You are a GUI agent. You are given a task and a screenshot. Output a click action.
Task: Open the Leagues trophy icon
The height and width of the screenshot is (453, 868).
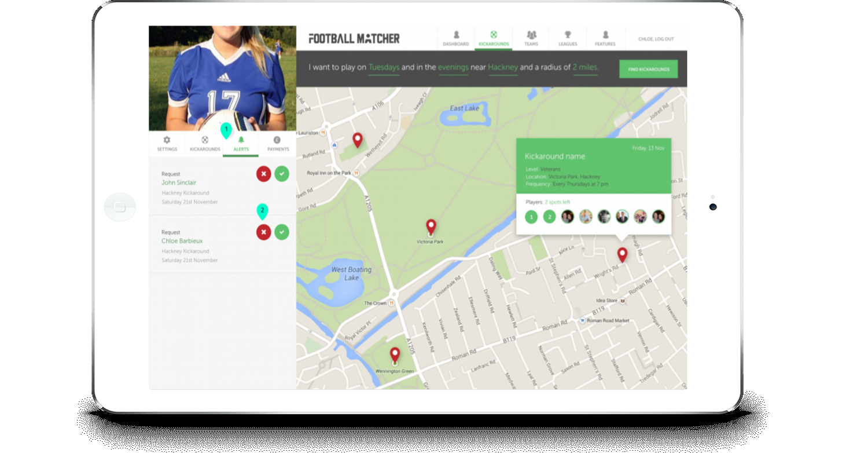point(568,35)
